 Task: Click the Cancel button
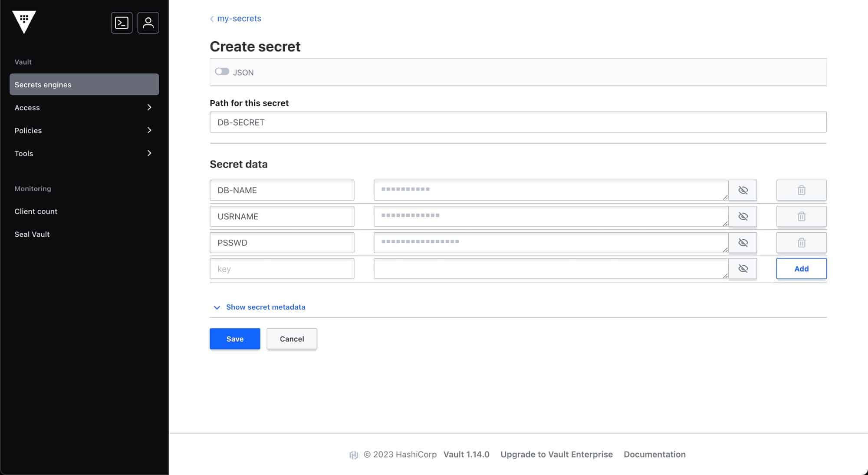(292, 338)
